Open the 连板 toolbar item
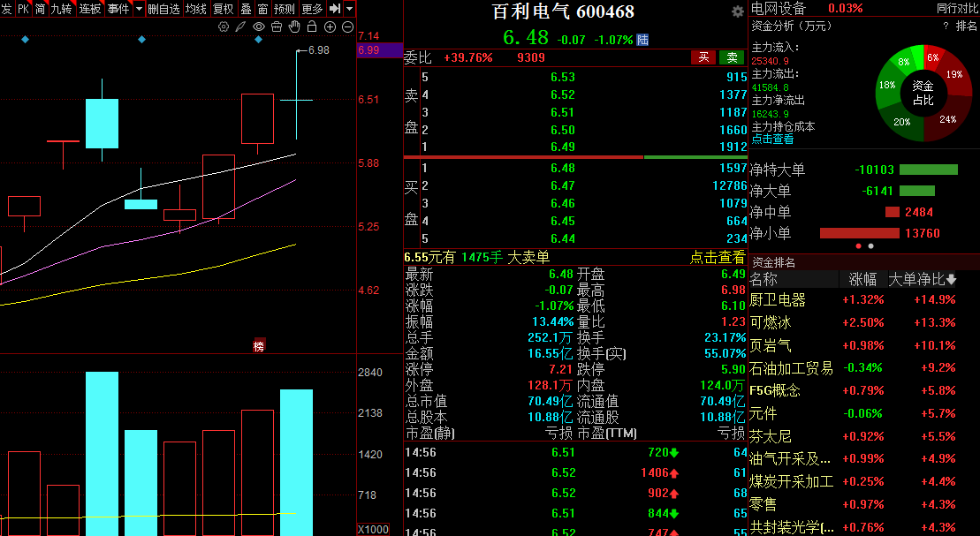The height and width of the screenshot is (536, 980). tap(90, 9)
